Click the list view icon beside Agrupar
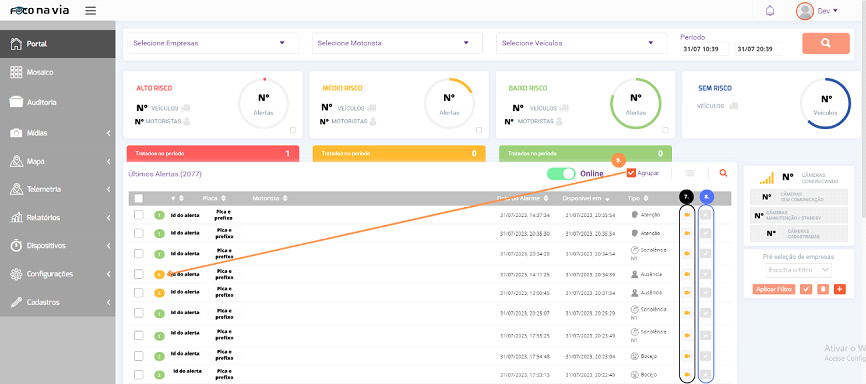 pos(689,173)
